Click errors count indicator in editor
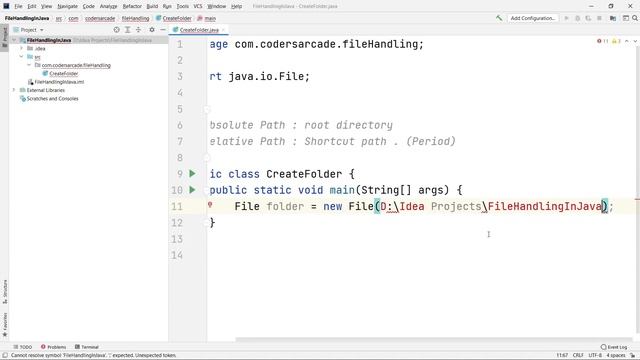Viewport: 640px width, 360px height. point(603,41)
